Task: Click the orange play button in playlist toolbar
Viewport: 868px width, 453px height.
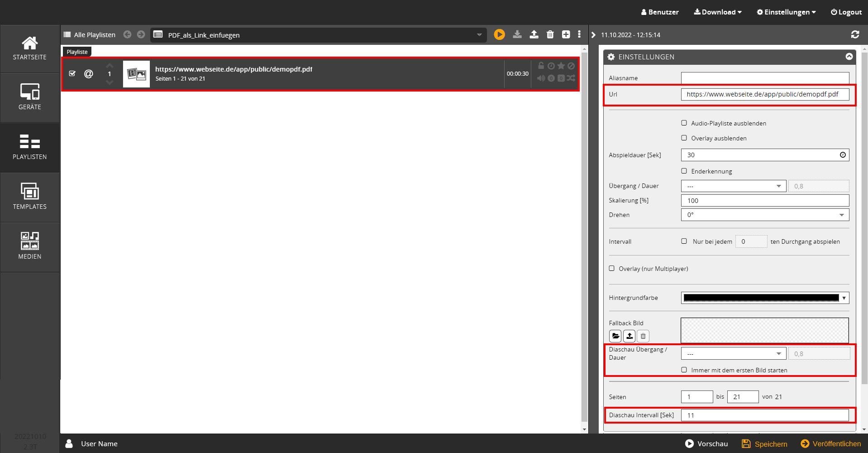Action: coord(499,34)
